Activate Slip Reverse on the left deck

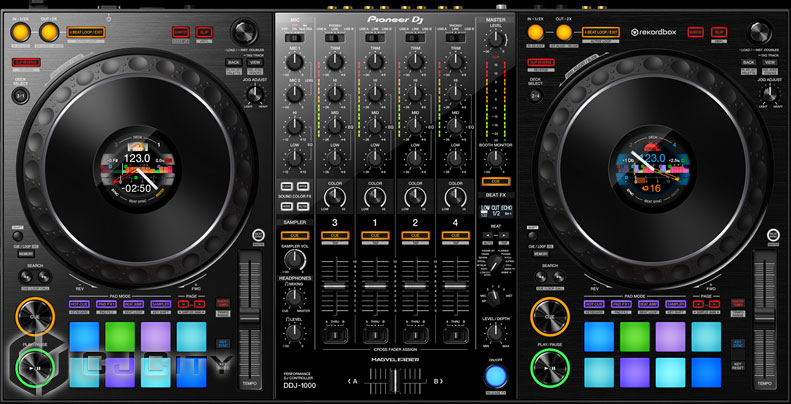(26, 63)
